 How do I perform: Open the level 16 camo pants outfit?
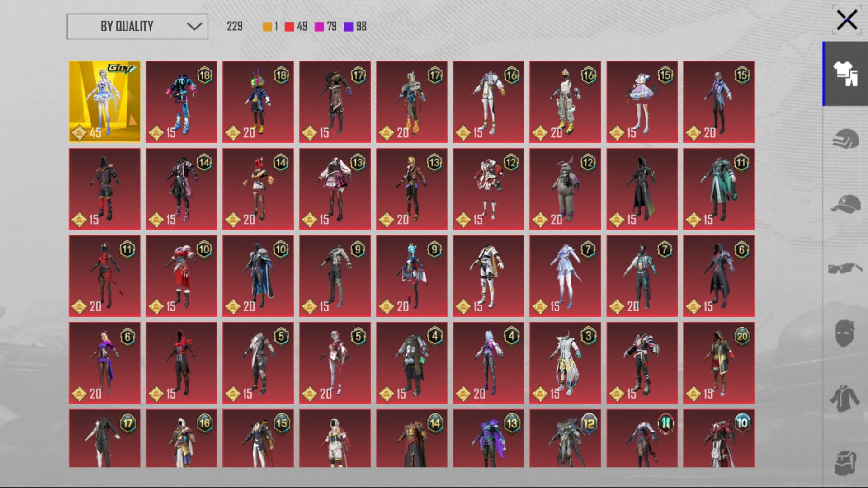(x=565, y=102)
